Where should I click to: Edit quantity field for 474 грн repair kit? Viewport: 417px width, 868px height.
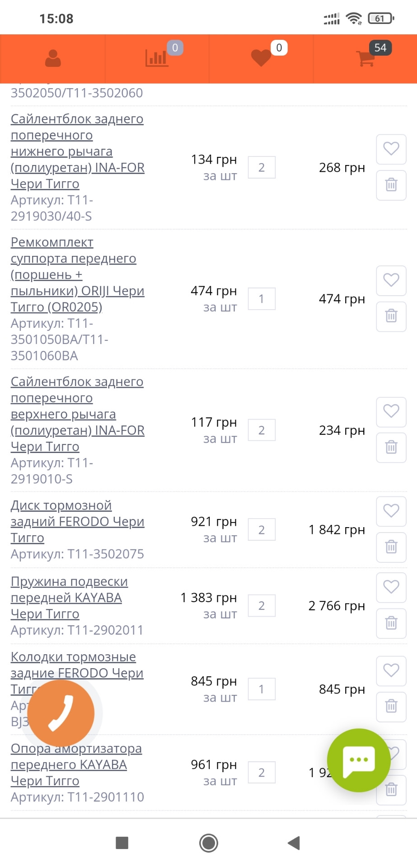262,299
